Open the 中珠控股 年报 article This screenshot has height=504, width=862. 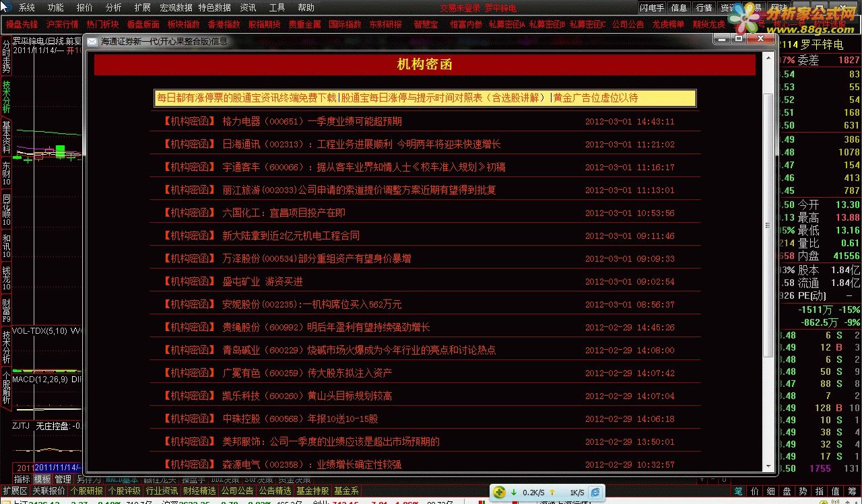[x=300, y=419]
